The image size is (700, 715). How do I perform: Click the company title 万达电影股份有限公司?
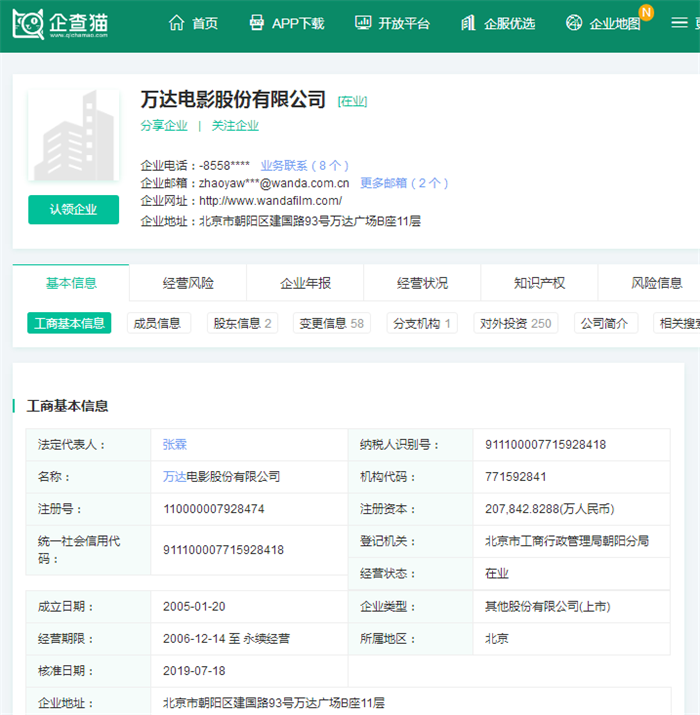233,99
